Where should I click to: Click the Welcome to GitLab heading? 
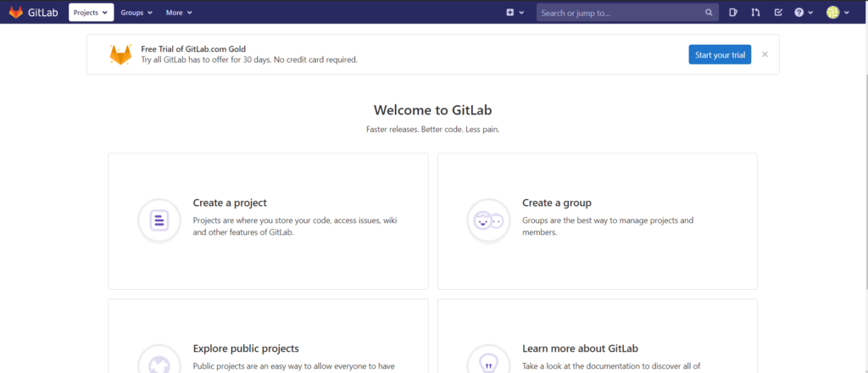pyautogui.click(x=433, y=109)
